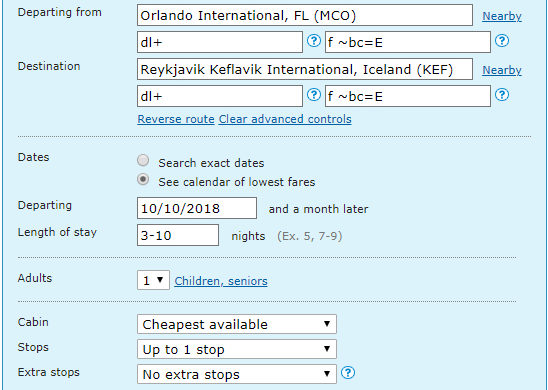Viewport: 548px width, 390px height.
Task: Open the Adults count dropdown
Action: click(153, 280)
